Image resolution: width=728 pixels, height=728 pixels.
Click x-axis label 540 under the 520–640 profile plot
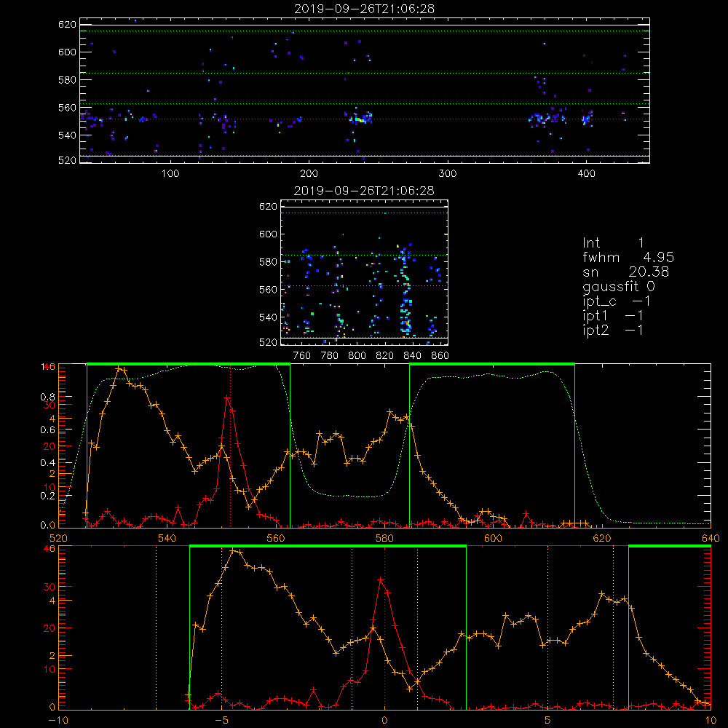click(x=167, y=538)
